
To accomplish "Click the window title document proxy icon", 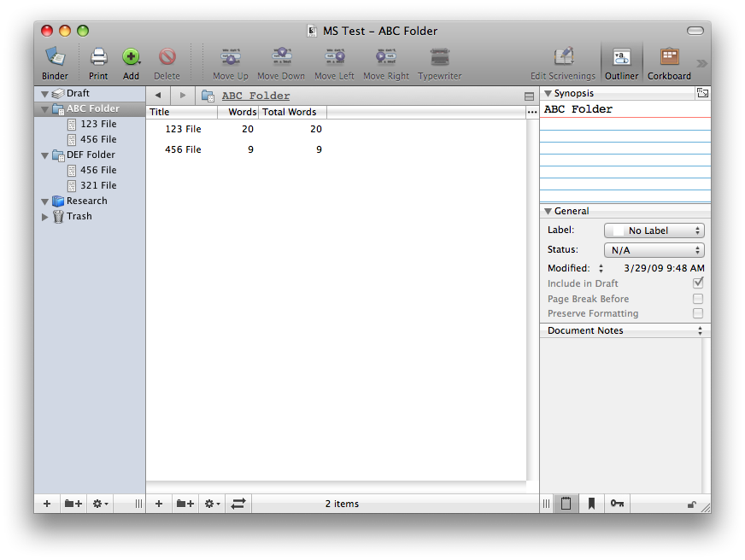I will tap(312, 31).
